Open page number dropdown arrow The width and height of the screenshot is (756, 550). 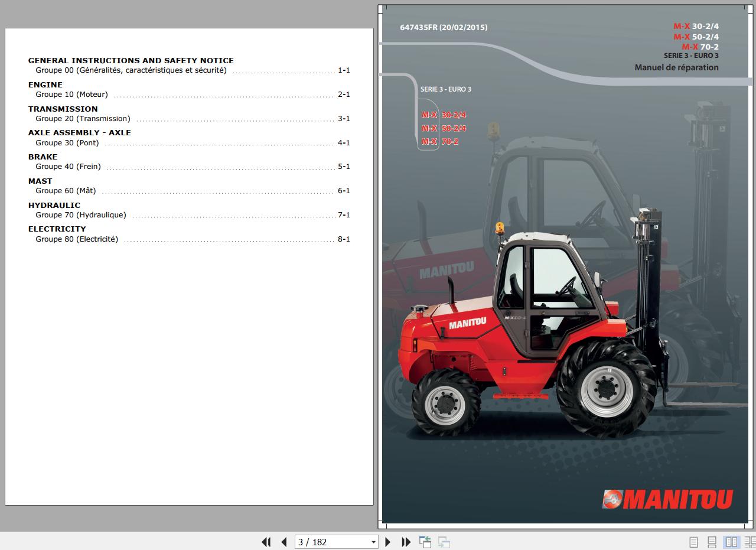[373, 542]
